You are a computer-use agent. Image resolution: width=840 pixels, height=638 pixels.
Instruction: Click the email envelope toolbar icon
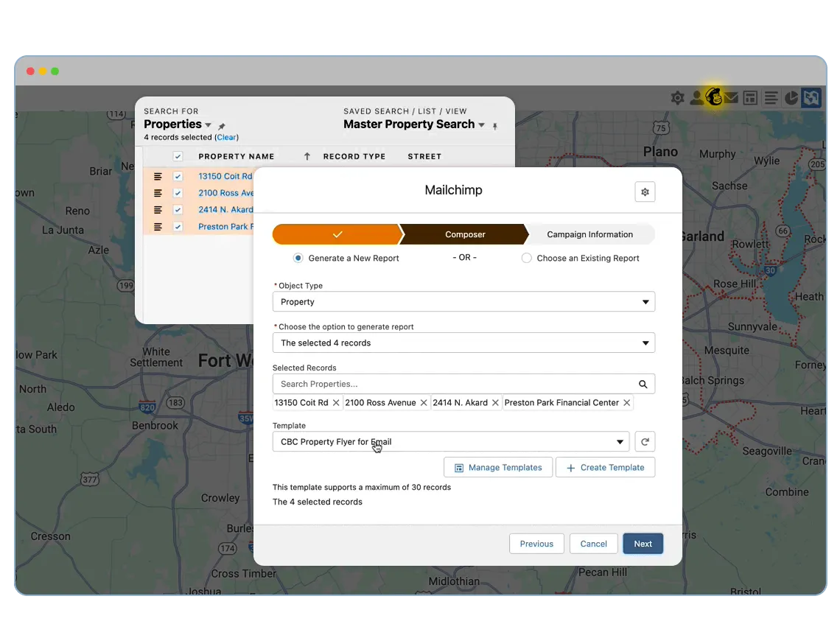[731, 98]
